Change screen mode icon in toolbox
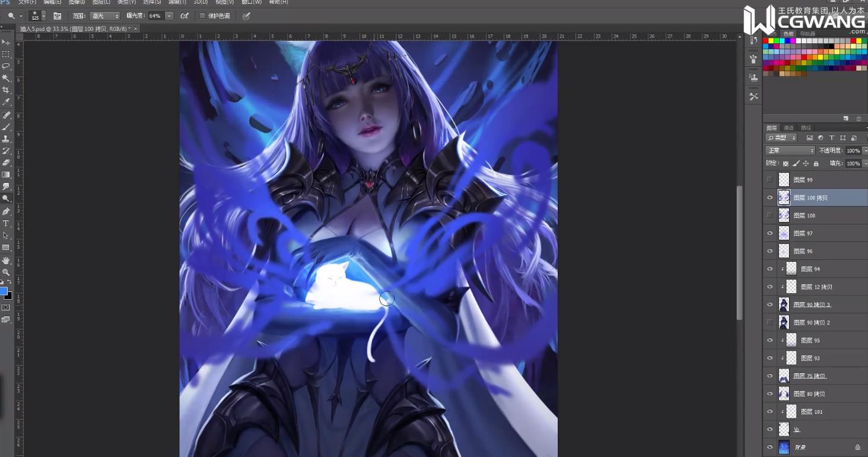This screenshot has height=457, width=868. pos(6,319)
